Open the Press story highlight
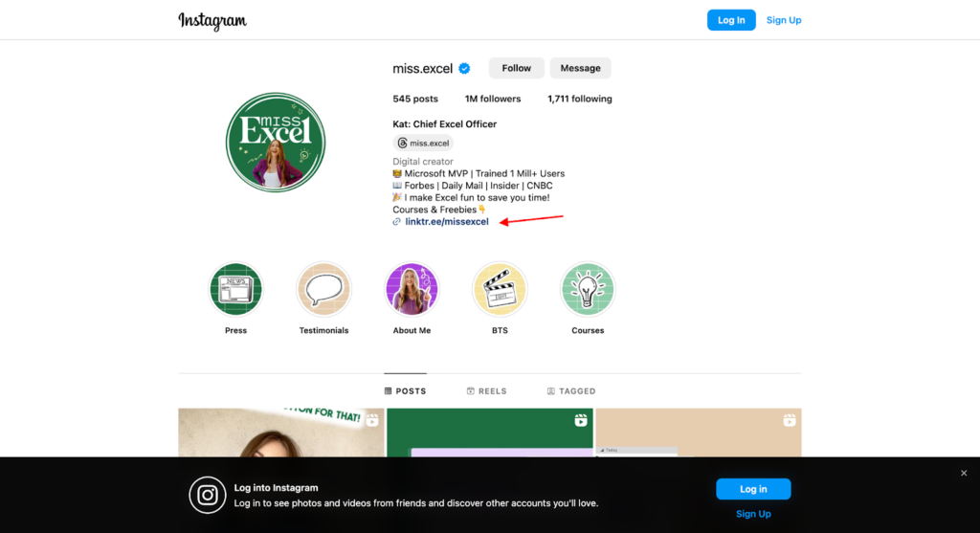 tap(235, 289)
